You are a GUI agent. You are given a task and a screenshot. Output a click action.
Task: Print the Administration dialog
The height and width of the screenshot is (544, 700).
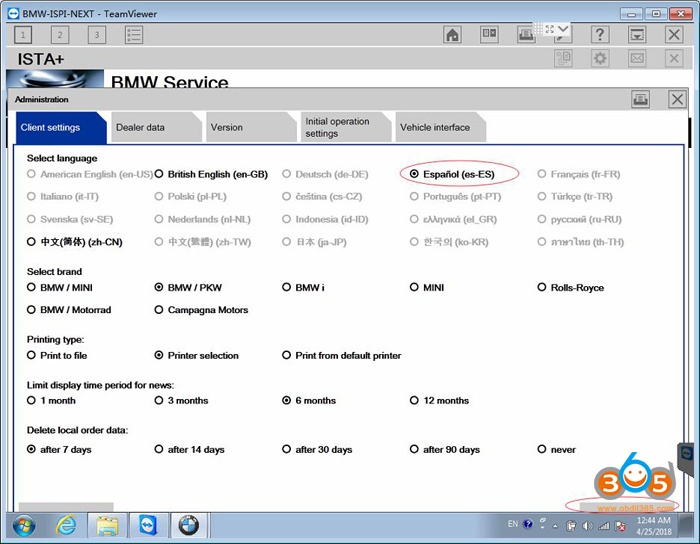pos(640,99)
